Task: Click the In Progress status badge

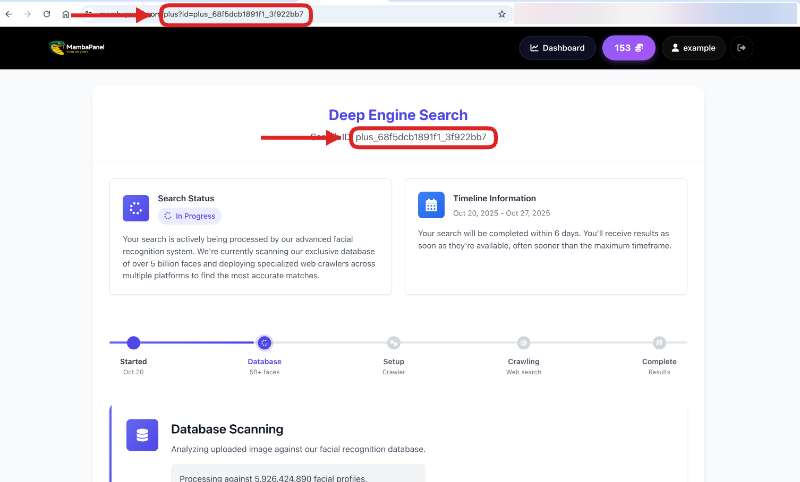Action: (190, 216)
